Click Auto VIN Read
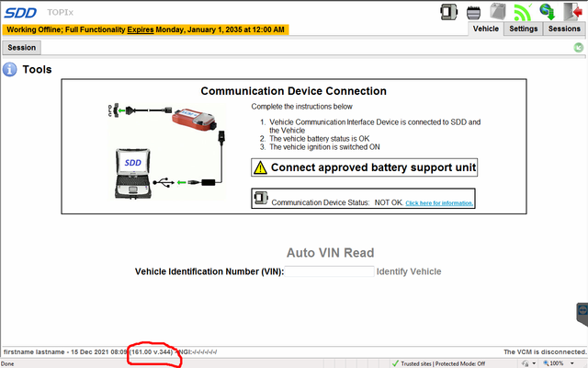The width and height of the screenshot is (588, 368). pyautogui.click(x=331, y=253)
